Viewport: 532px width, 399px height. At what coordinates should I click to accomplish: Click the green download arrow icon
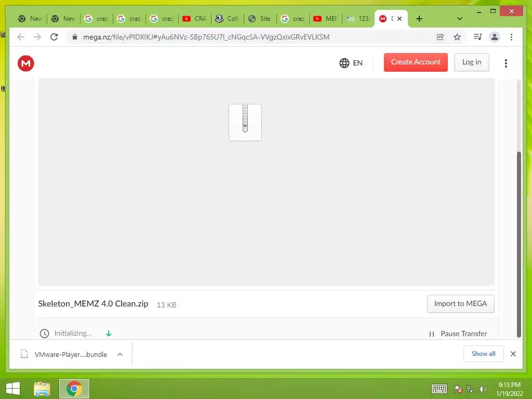pyautogui.click(x=109, y=334)
